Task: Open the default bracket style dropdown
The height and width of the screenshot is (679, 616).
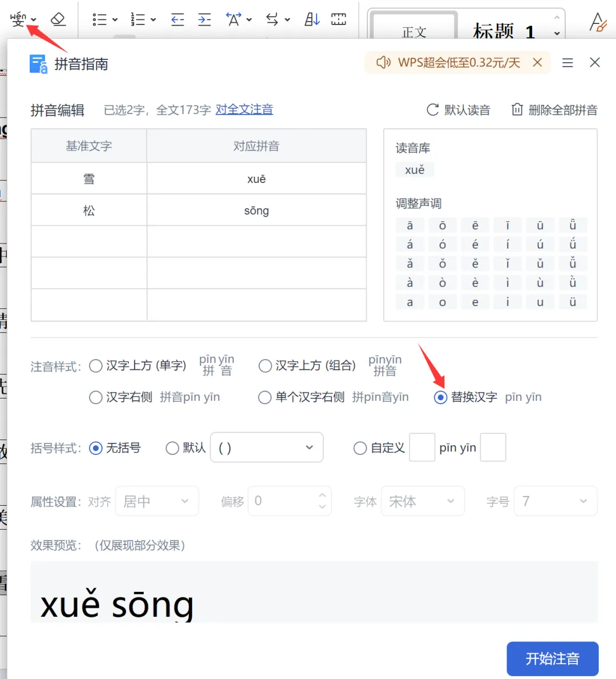Action: (266, 448)
